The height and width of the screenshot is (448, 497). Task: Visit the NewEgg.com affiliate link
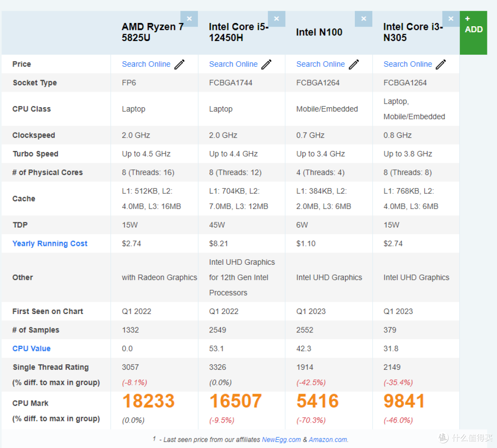click(x=281, y=440)
